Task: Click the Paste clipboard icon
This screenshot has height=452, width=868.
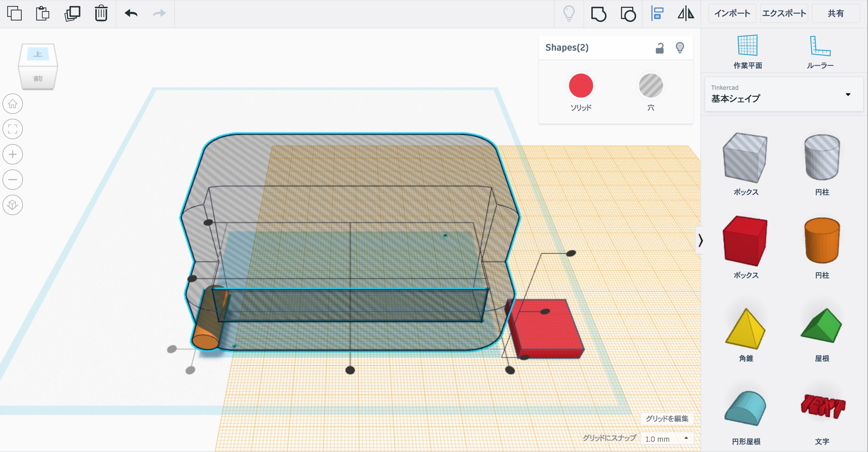Action: [42, 14]
